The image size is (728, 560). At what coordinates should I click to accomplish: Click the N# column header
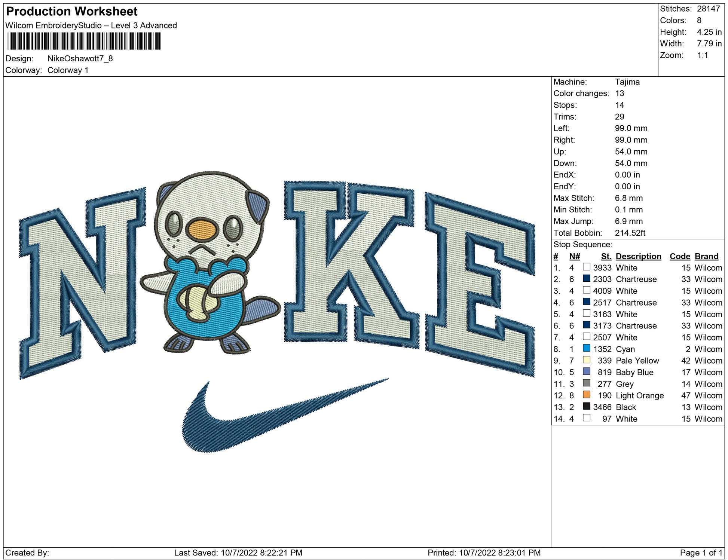tap(574, 256)
